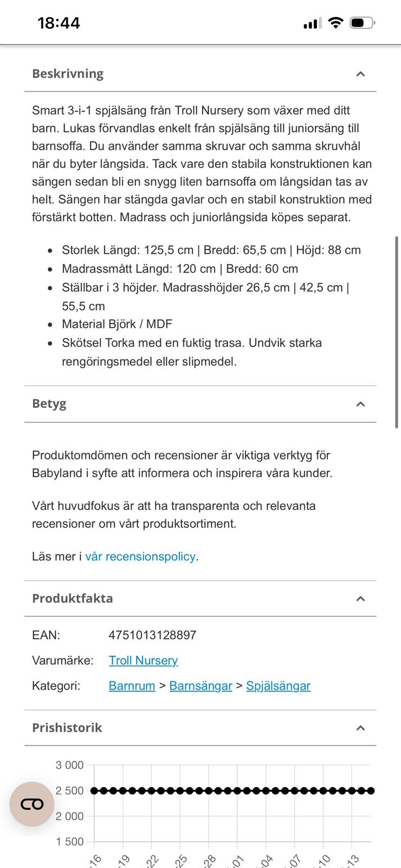Tap the cellular signal bars icon
Image resolution: width=401 pixels, height=868 pixels.
pos(312,23)
